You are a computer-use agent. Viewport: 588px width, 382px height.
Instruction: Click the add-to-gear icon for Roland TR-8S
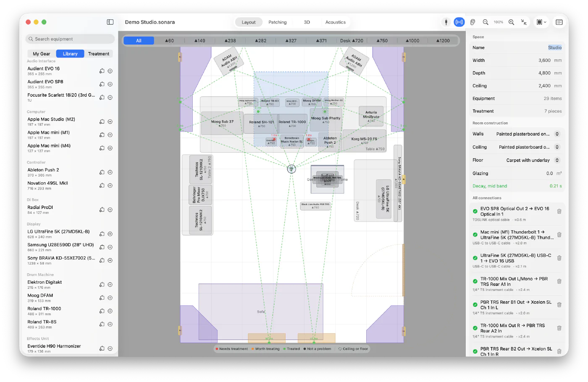(102, 324)
